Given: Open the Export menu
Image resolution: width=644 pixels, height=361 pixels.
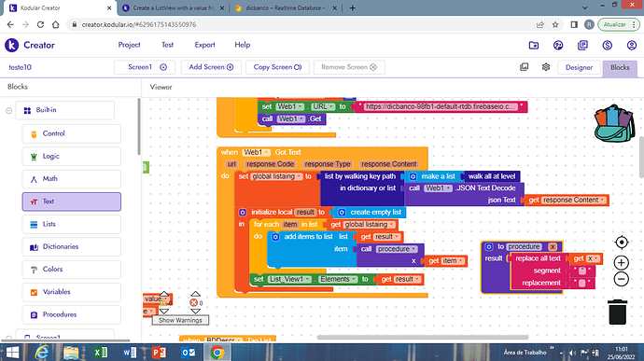Looking at the screenshot, I should [204, 45].
